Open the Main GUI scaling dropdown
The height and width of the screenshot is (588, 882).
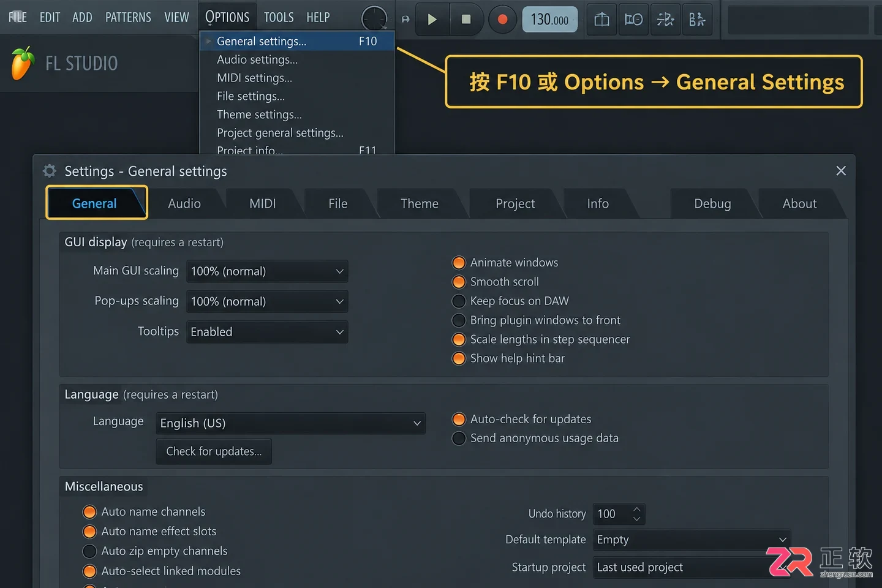[x=267, y=271]
